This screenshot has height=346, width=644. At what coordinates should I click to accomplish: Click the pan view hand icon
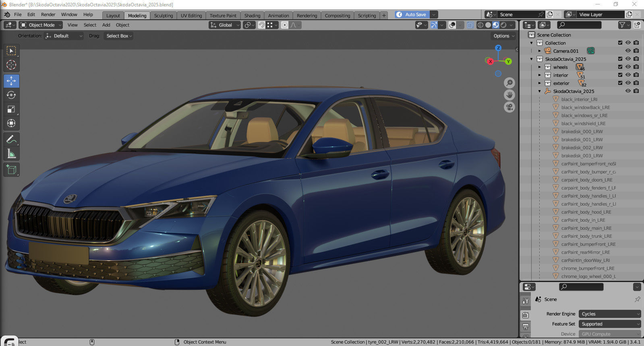point(509,95)
